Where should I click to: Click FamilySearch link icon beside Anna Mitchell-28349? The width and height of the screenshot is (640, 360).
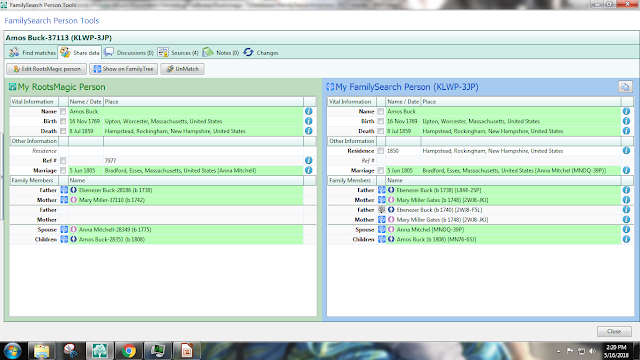click(x=64, y=229)
